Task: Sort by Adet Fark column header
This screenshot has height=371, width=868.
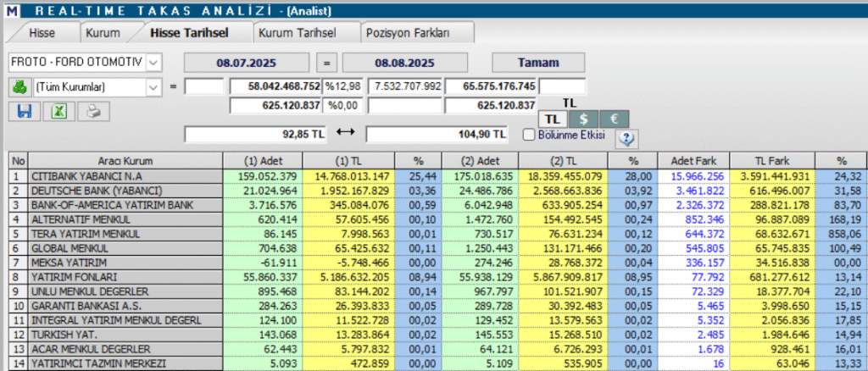Action: point(693,162)
